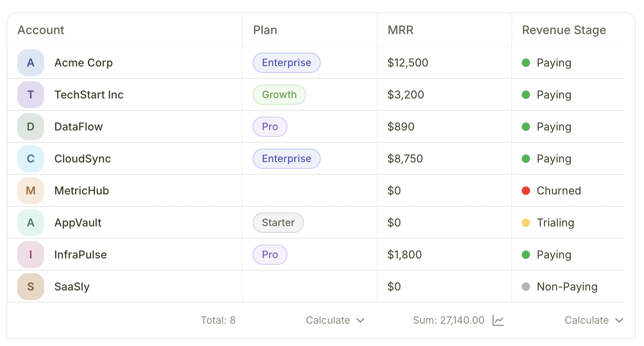
Task: Click the Account column header
Action: tap(41, 30)
